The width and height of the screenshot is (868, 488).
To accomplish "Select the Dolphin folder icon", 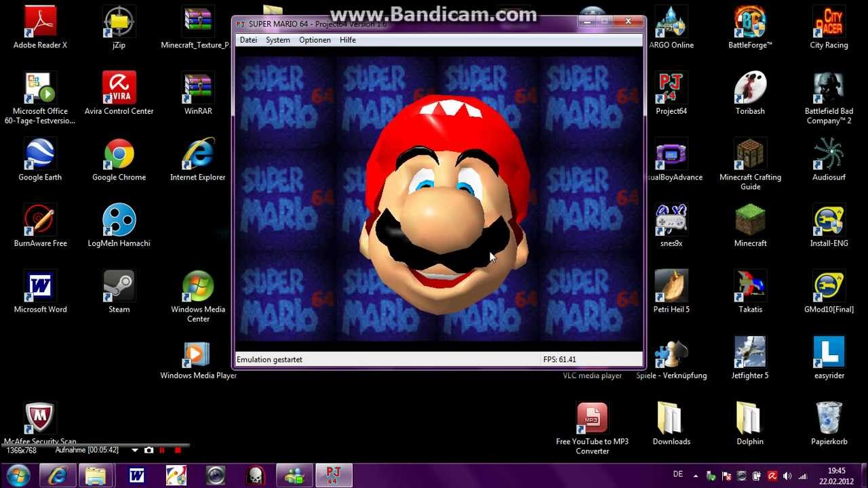I will (x=750, y=425).
